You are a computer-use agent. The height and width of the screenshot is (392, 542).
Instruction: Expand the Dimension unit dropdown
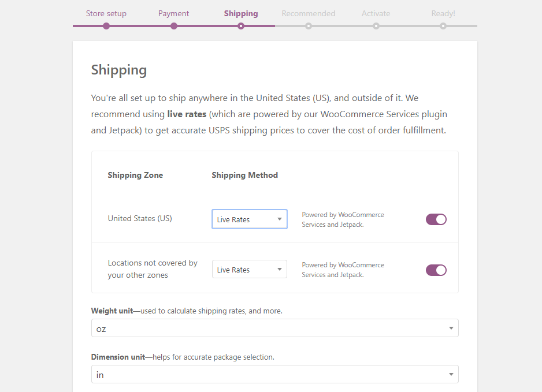tap(274, 375)
